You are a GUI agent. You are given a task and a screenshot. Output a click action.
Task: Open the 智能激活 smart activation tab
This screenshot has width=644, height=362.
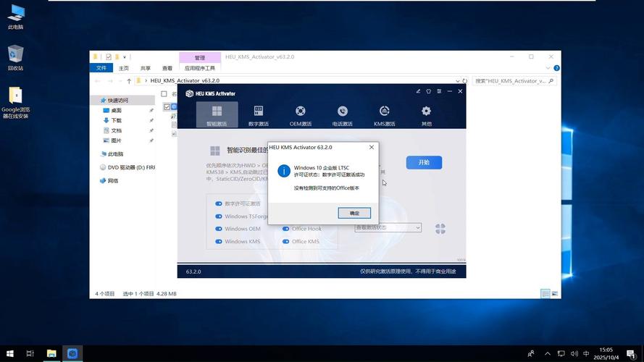point(217,114)
